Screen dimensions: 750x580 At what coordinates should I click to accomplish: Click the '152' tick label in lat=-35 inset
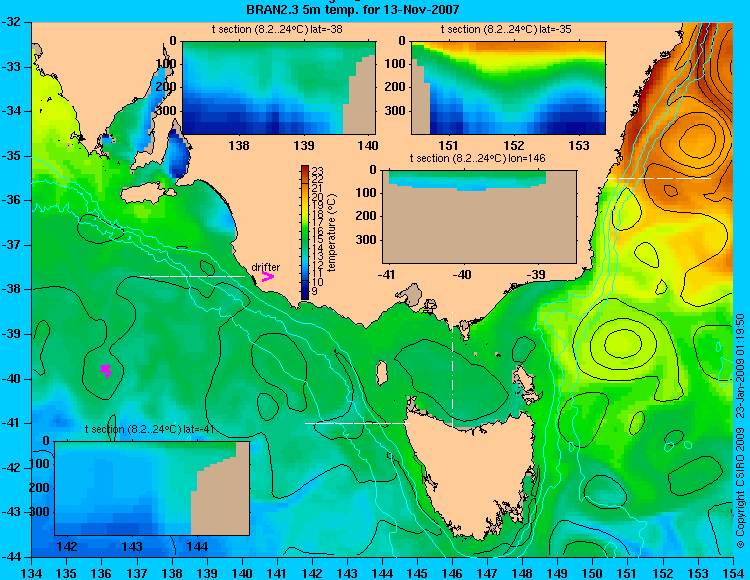pyautogui.click(x=514, y=145)
